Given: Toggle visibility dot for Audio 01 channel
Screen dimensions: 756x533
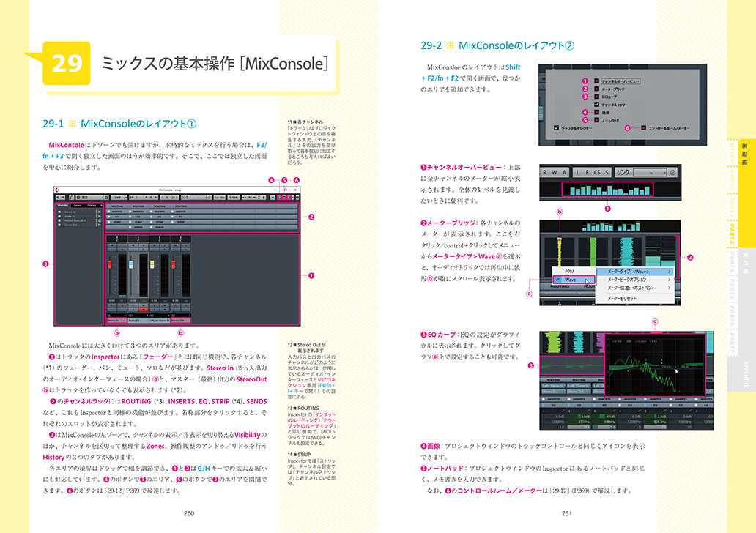Looking at the screenshot, I should pos(59,216).
